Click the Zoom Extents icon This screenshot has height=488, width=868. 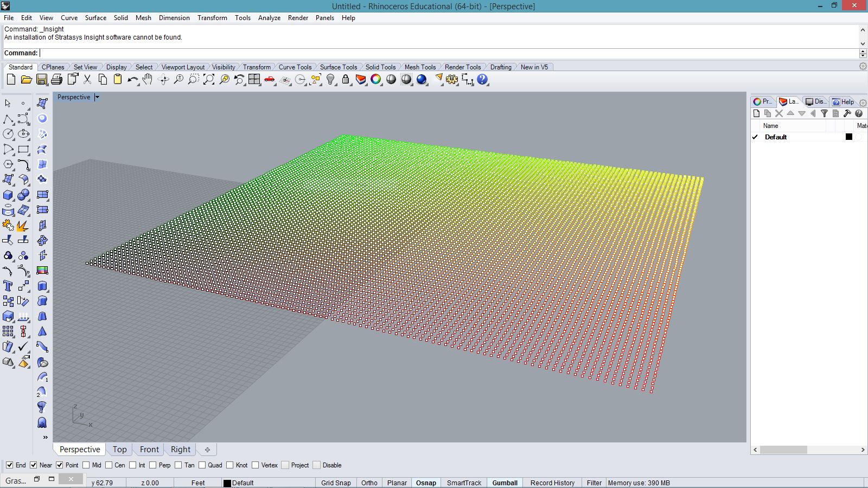[208, 80]
